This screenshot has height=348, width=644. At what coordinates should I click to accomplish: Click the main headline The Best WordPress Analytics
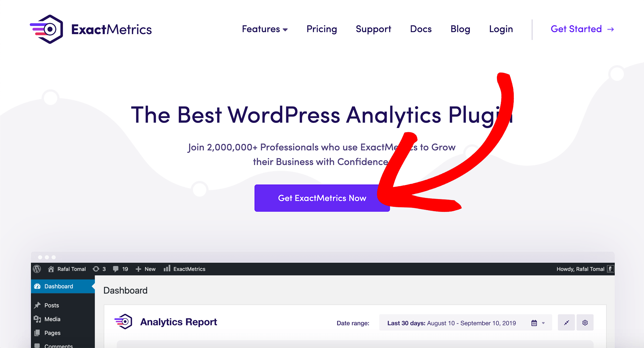(x=322, y=115)
